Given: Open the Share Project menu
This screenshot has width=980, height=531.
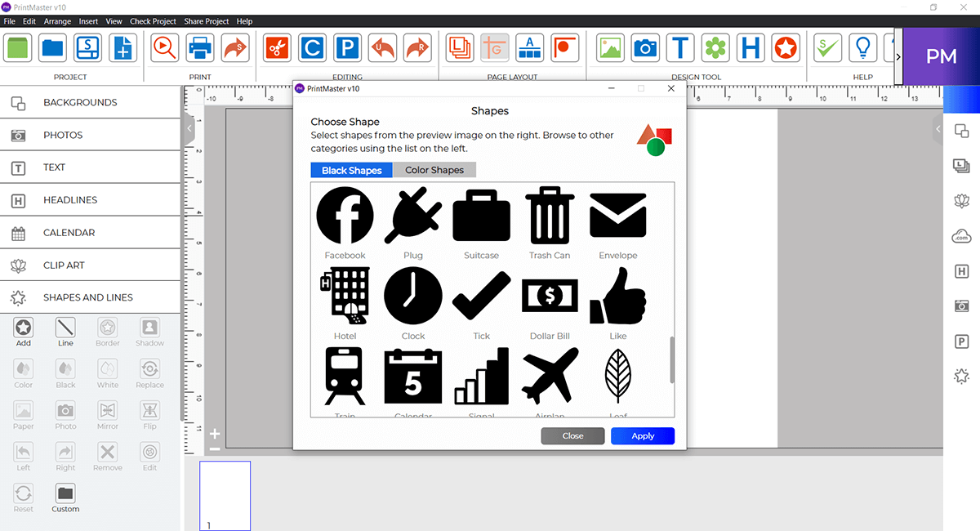Looking at the screenshot, I should (207, 21).
